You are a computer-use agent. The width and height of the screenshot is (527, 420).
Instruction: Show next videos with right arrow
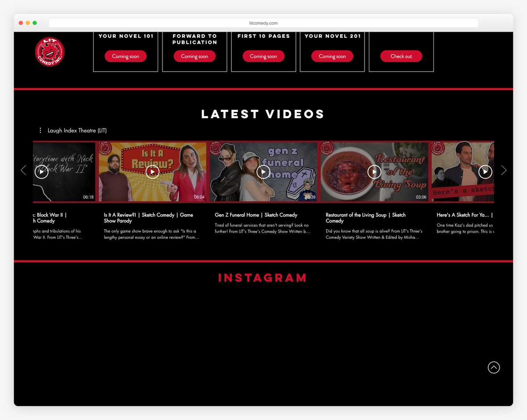pos(504,170)
